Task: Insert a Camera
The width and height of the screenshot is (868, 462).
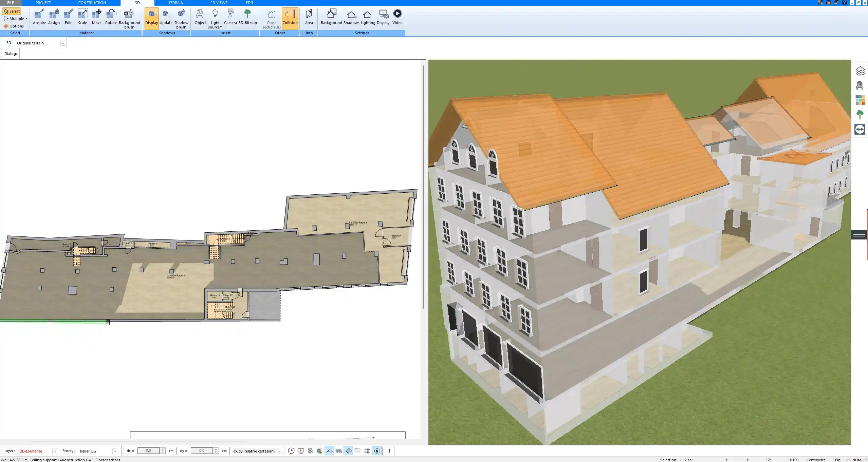Action: pos(230,17)
